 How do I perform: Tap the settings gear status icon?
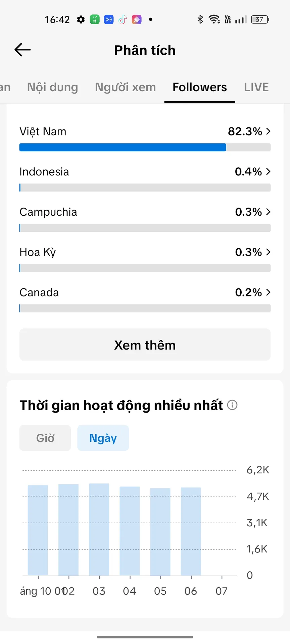[81, 19]
